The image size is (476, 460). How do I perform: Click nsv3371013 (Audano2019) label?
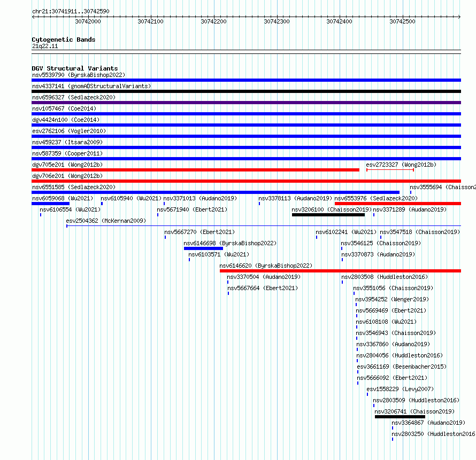click(200, 198)
